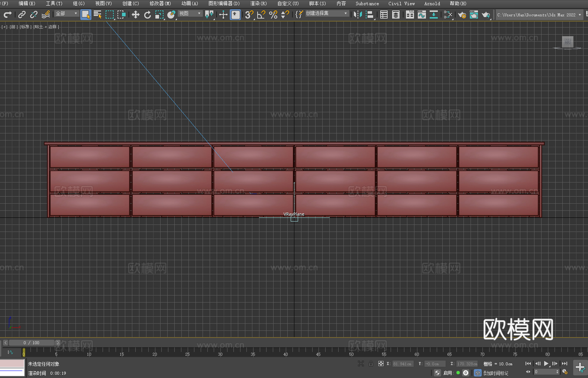Image resolution: width=588 pixels, height=378 pixels.
Task: Open the Schematic View icon
Action: tap(448, 14)
